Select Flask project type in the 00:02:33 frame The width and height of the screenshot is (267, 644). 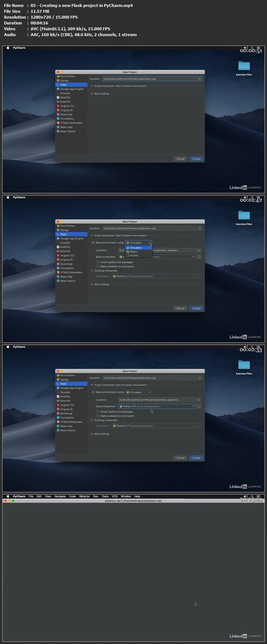(71, 384)
